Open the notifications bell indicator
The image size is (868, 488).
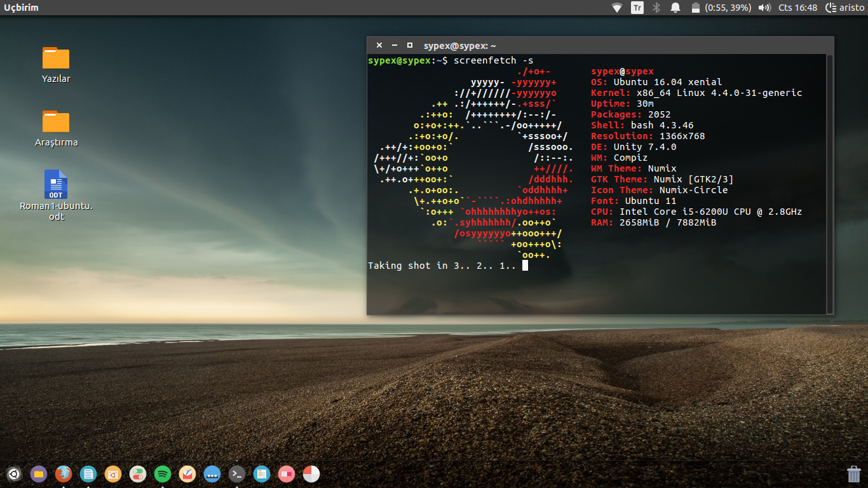[x=675, y=8]
